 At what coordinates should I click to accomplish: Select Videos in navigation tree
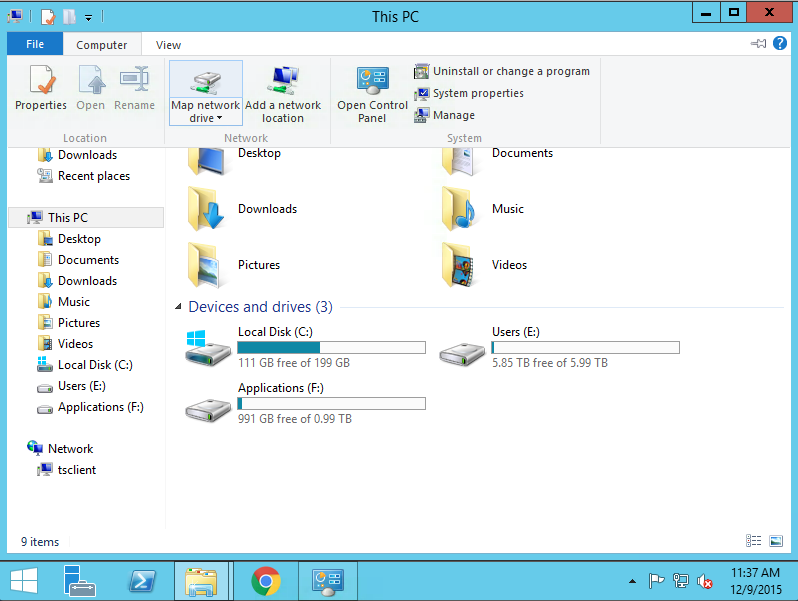tap(66, 344)
